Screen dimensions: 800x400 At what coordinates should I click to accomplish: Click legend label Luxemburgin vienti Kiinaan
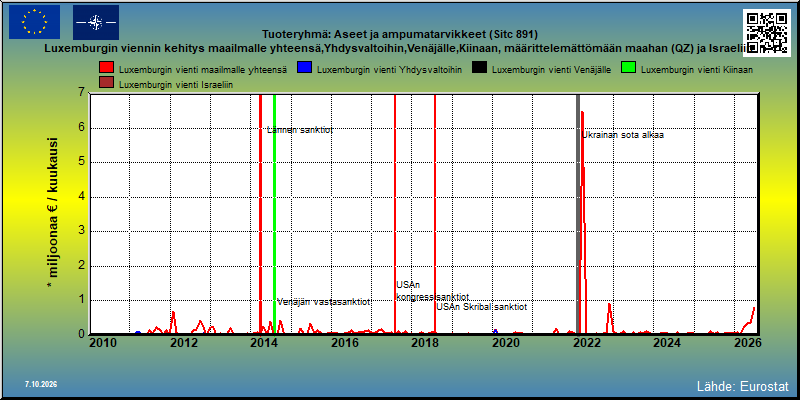pyautogui.click(x=697, y=69)
